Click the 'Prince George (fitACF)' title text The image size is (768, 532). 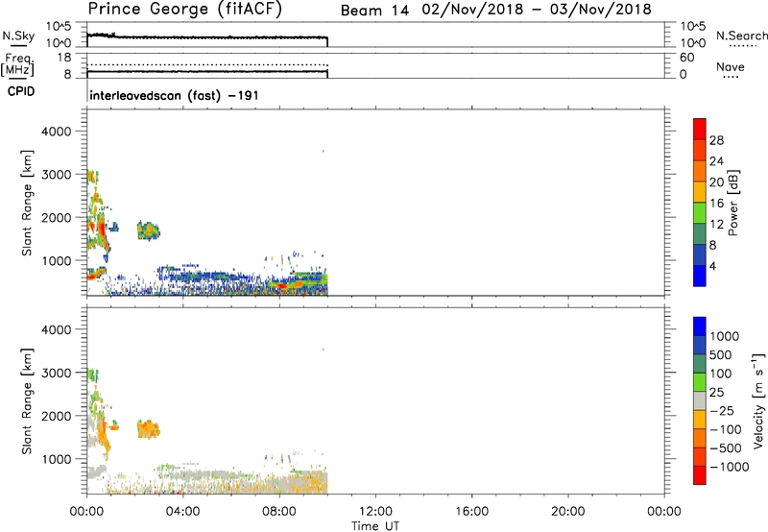tap(185, 10)
